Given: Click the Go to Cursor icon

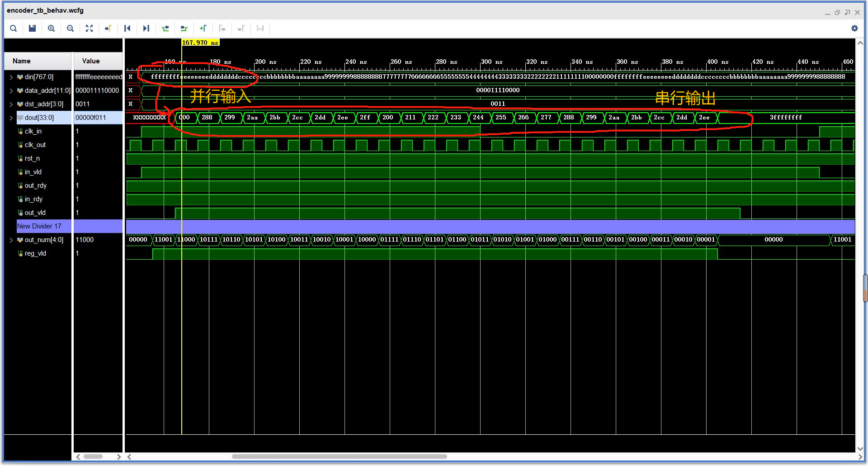Looking at the screenshot, I should (x=108, y=29).
